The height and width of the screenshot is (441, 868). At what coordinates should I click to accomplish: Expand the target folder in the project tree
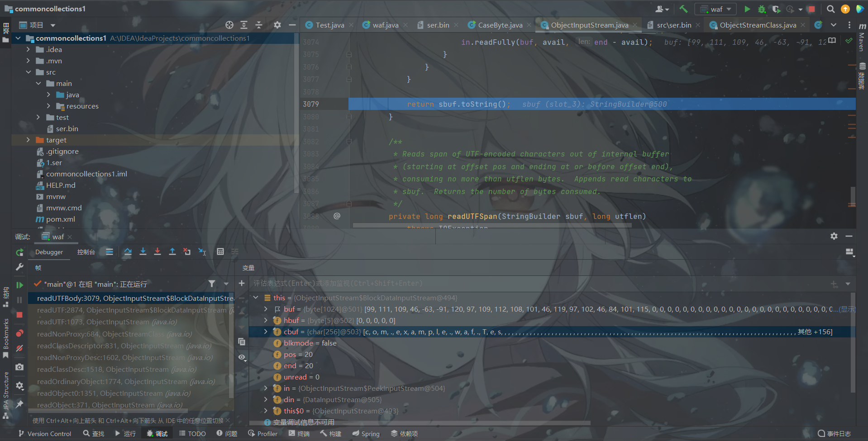[28, 140]
